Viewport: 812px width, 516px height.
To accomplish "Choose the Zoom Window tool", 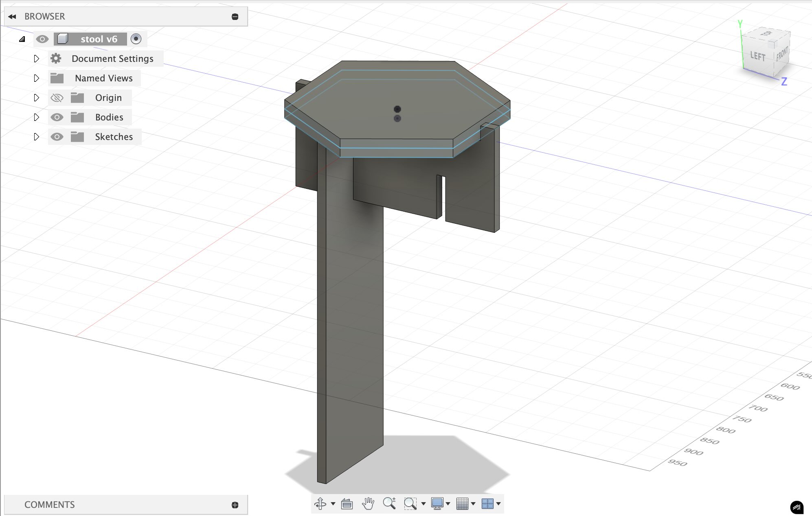I will click(410, 504).
